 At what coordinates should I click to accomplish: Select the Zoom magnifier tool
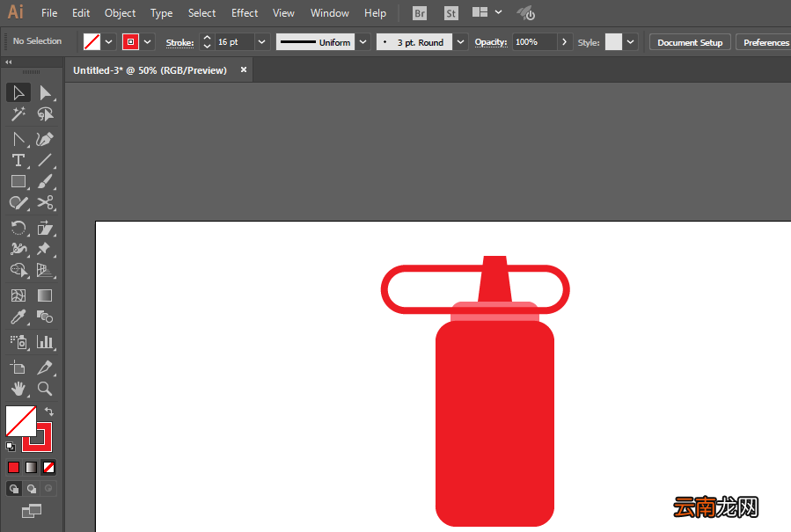tap(45, 389)
